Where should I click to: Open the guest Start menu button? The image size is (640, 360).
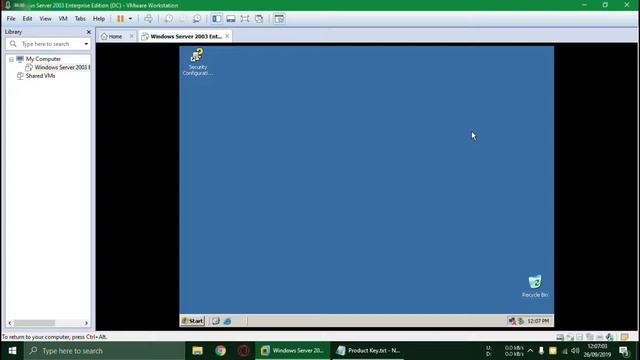pyautogui.click(x=193, y=321)
